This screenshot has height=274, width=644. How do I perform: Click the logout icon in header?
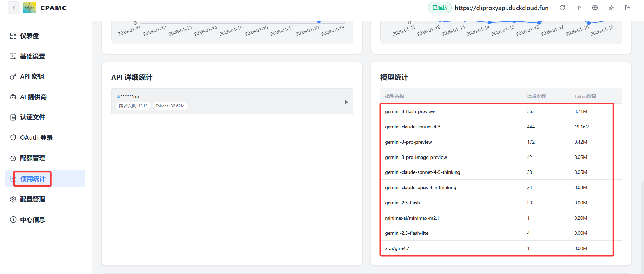pyautogui.click(x=628, y=8)
